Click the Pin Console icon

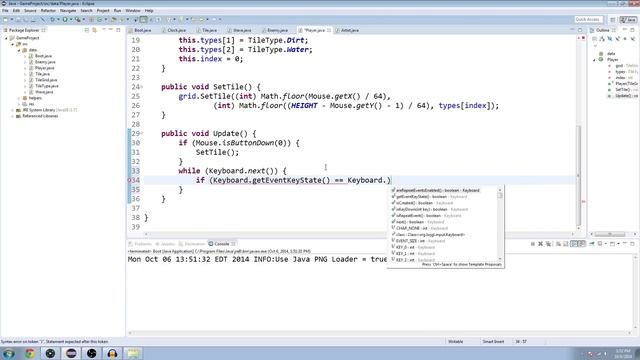(x=592, y=244)
